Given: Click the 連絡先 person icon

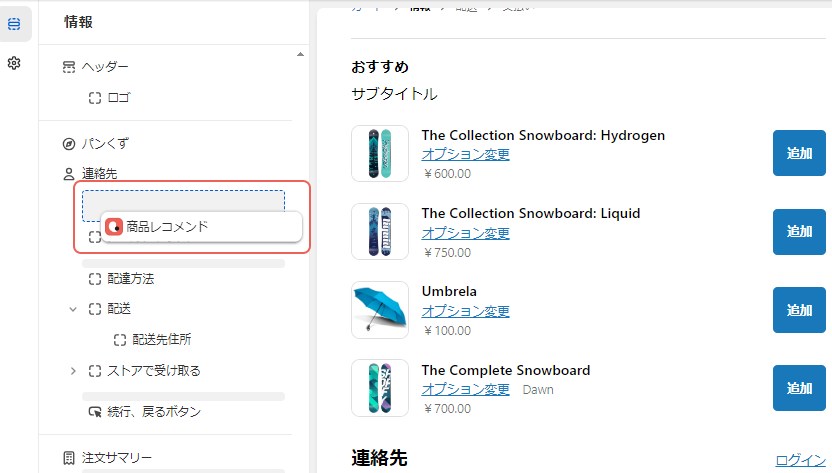Looking at the screenshot, I should [68, 174].
